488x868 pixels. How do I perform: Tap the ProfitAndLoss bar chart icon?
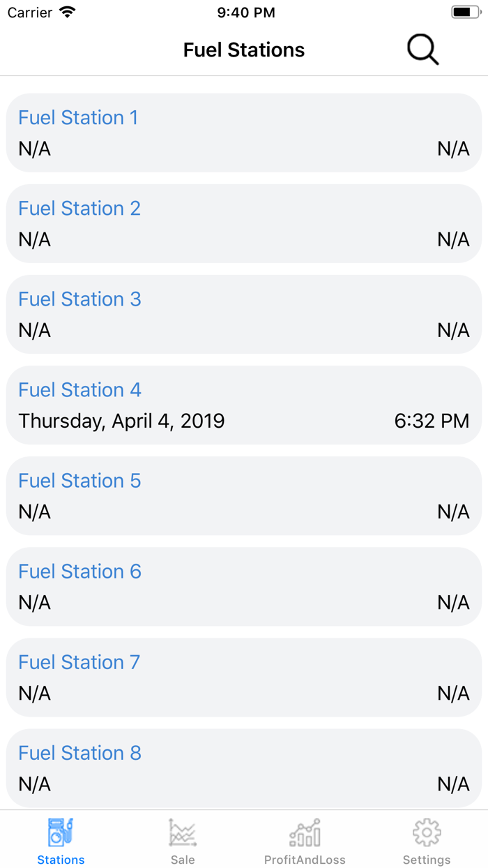point(305,832)
